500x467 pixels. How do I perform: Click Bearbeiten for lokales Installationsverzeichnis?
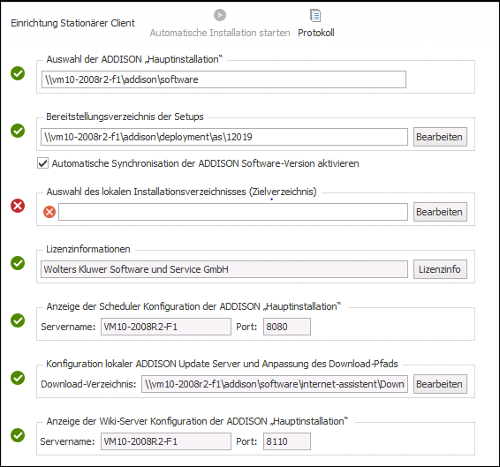click(x=440, y=212)
